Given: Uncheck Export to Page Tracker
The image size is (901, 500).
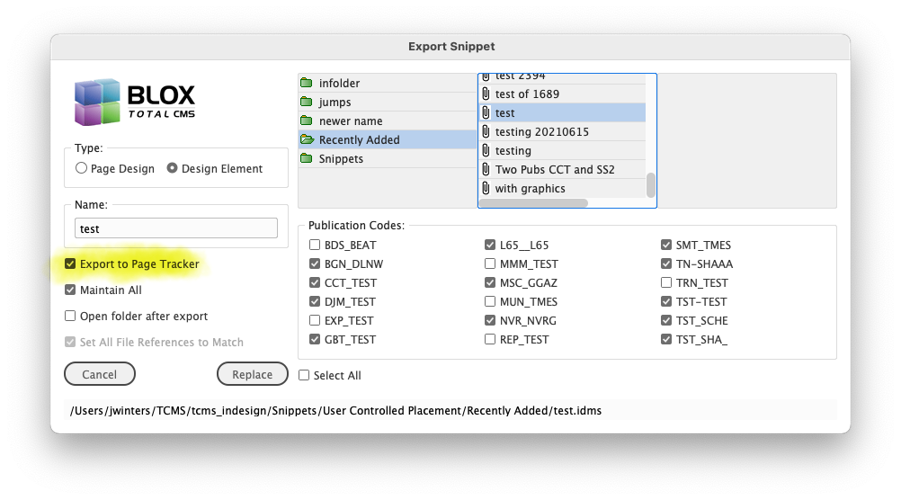Looking at the screenshot, I should [x=70, y=264].
